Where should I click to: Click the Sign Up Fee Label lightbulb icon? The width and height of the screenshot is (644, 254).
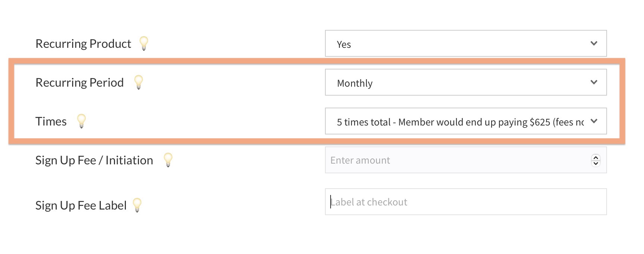[x=137, y=205]
